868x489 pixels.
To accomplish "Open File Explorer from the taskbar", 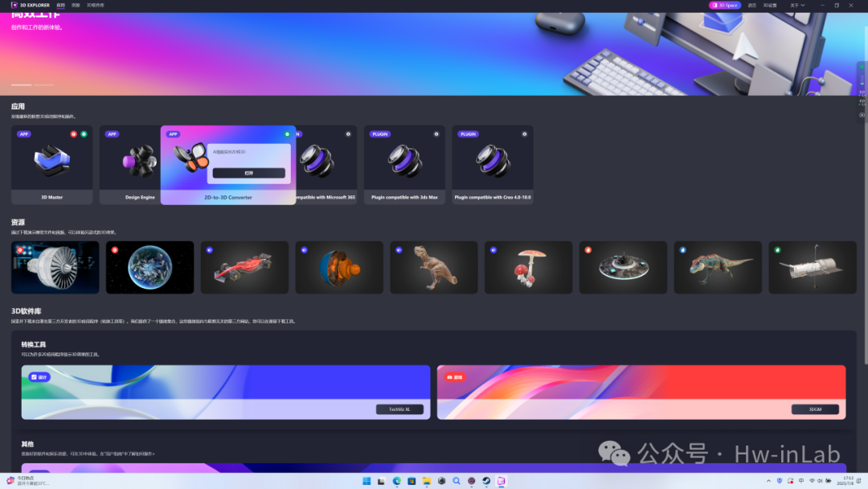I will (426, 481).
